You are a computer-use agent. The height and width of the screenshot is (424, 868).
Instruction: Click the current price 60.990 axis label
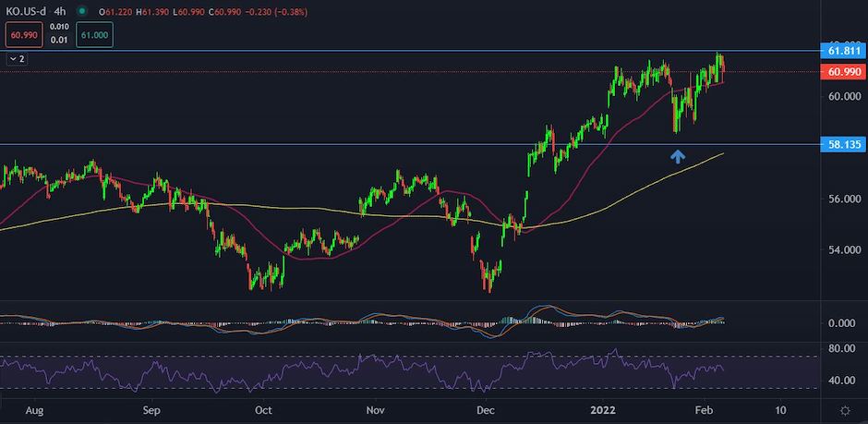click(840, 72)
